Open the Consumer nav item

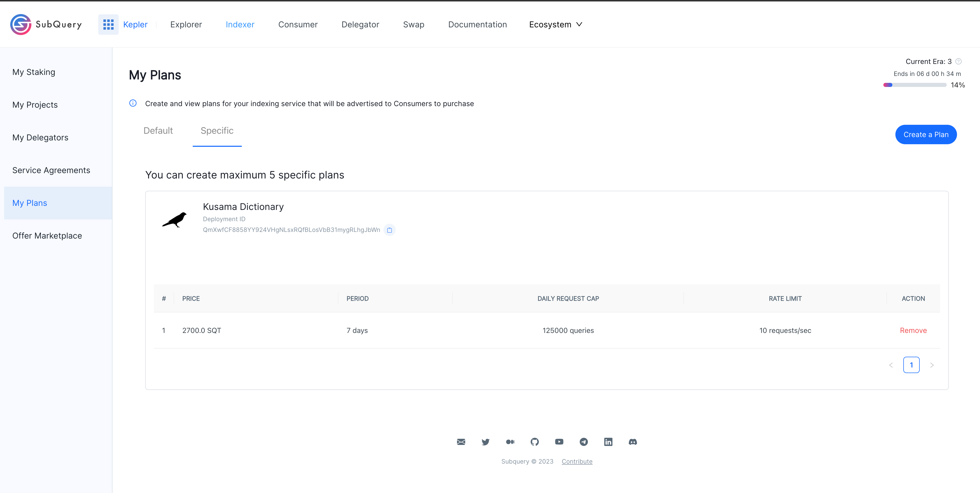click(x=298, y=24)
